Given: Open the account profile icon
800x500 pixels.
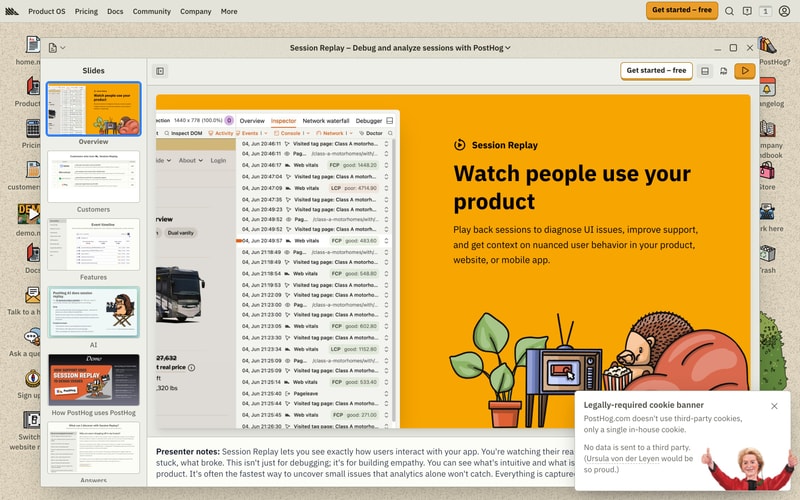Looking at the screenshot, I should click(x=784, y=11).
